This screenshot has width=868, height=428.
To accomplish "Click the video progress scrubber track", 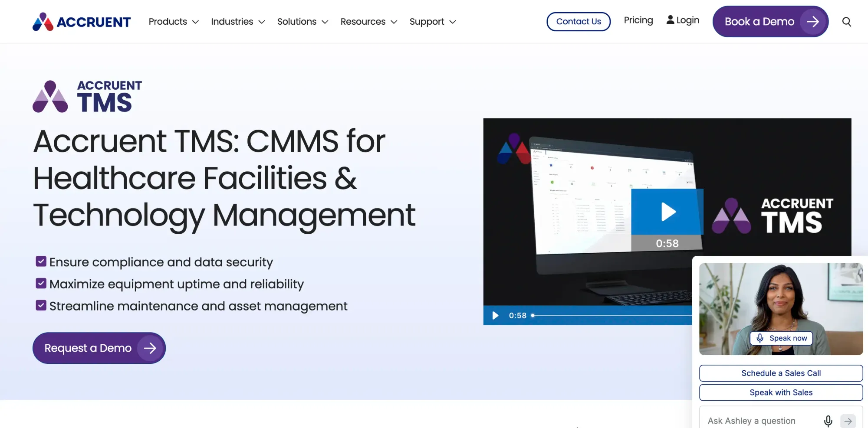I will tap(612, 315).
